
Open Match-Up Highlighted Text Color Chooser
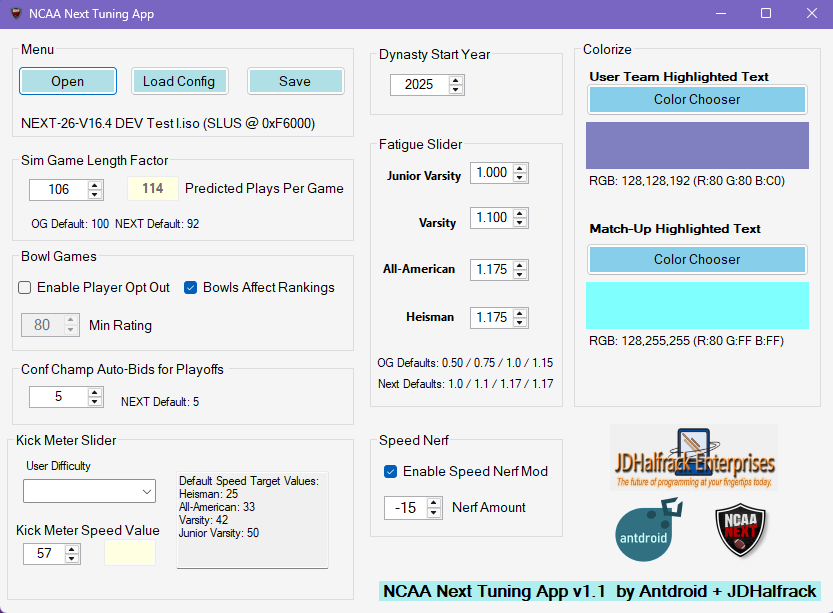tap(697, 259)
